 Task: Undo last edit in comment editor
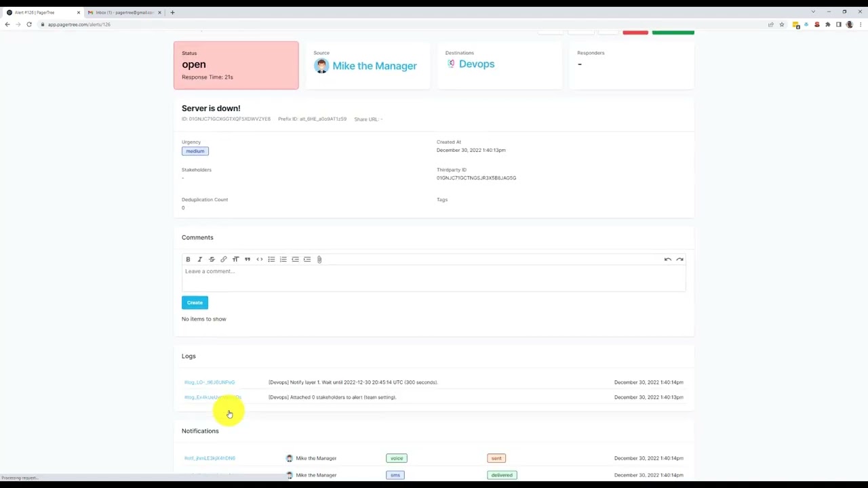click(x=668, y=259)
